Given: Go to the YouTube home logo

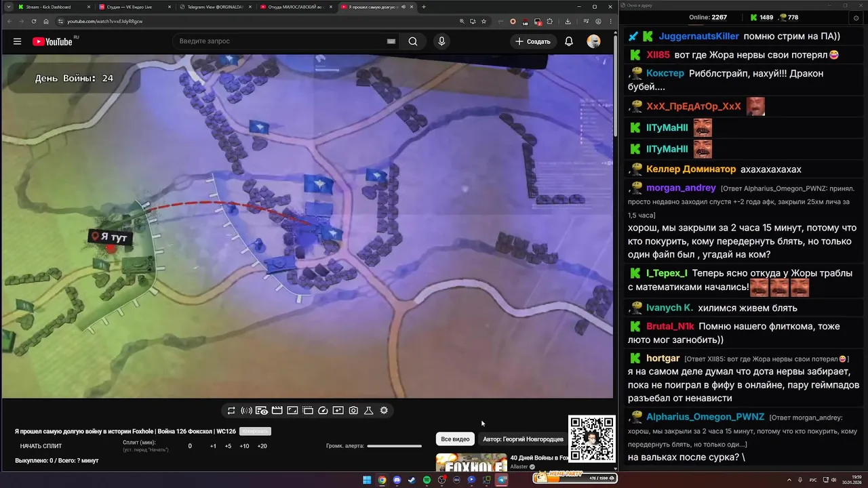Looking at the screenshot, I should coord(52,41).
